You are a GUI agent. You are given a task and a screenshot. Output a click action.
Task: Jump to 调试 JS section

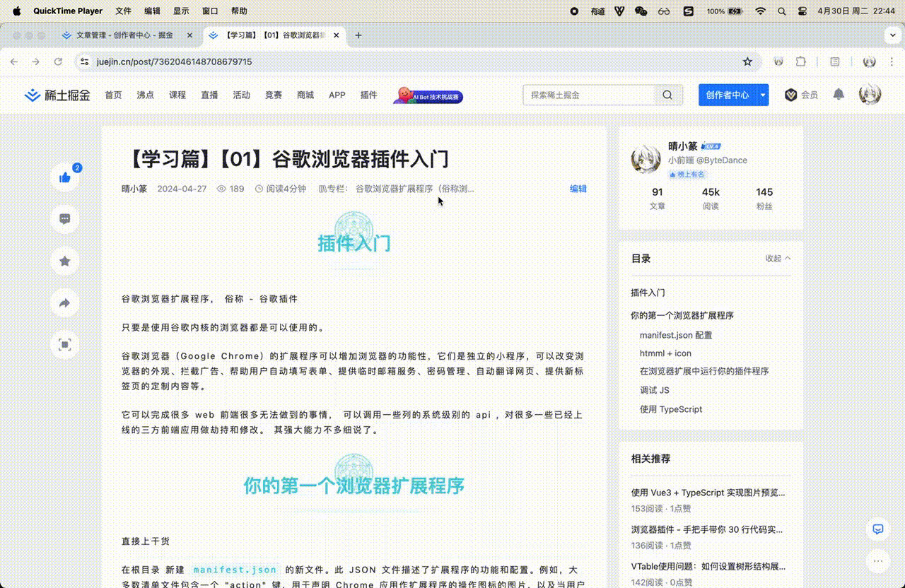click(655, 390)
